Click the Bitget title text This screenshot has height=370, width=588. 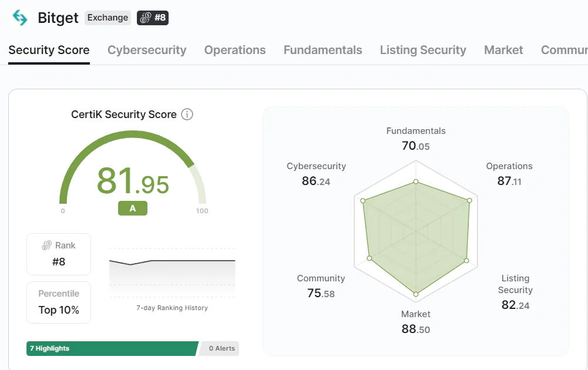tap(58, 18)
